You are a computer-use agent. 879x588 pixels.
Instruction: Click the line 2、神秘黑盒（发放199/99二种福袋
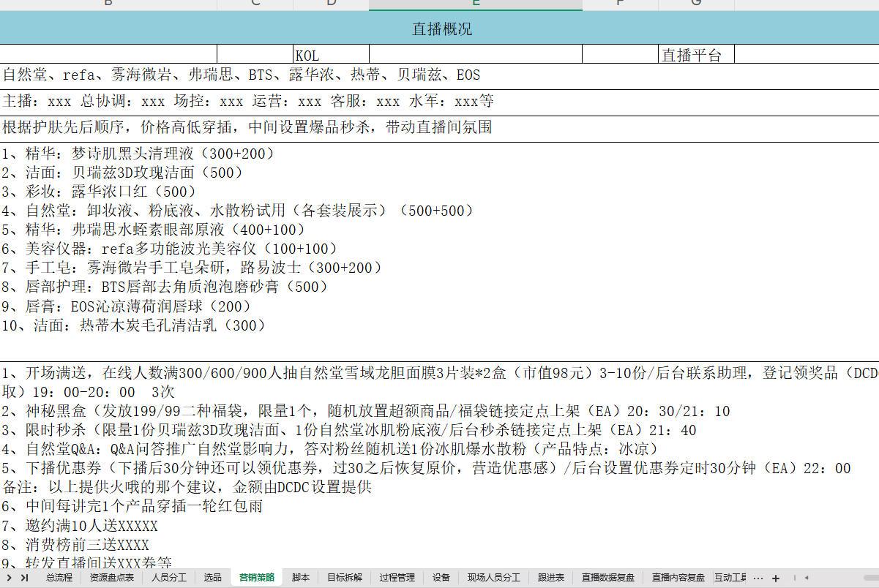366,411
